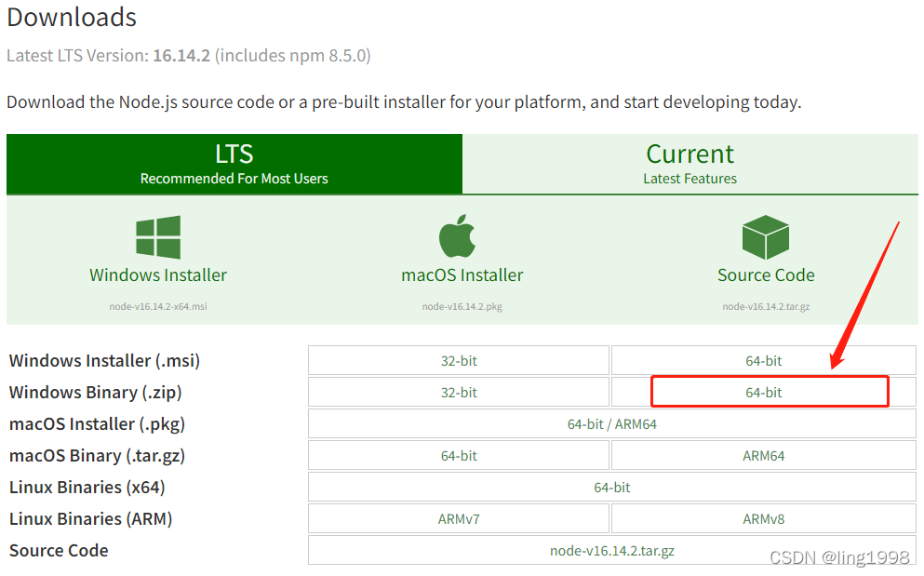
Task: Download Linux Binaries ARMv7
Action: [x=459, y=519]
